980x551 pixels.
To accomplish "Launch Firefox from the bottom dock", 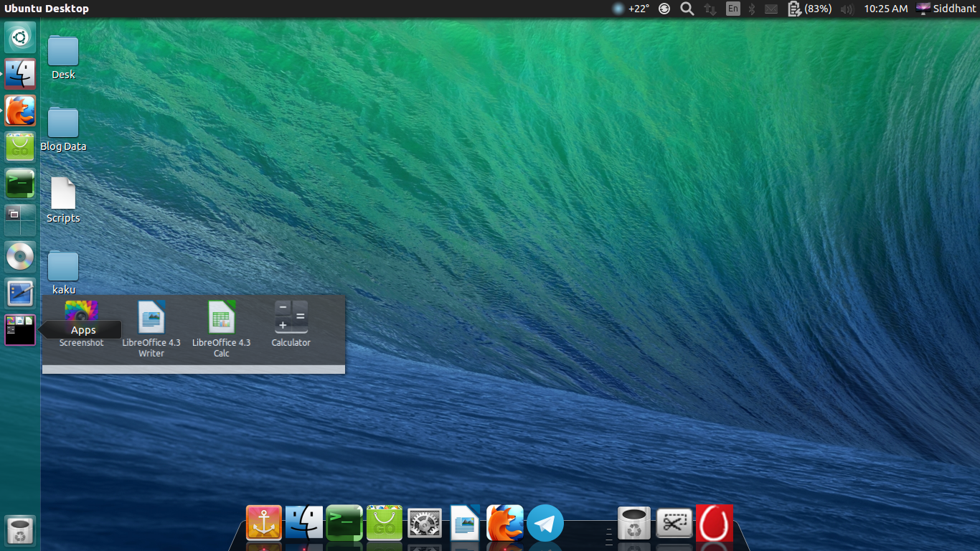I will pos(504,524).
